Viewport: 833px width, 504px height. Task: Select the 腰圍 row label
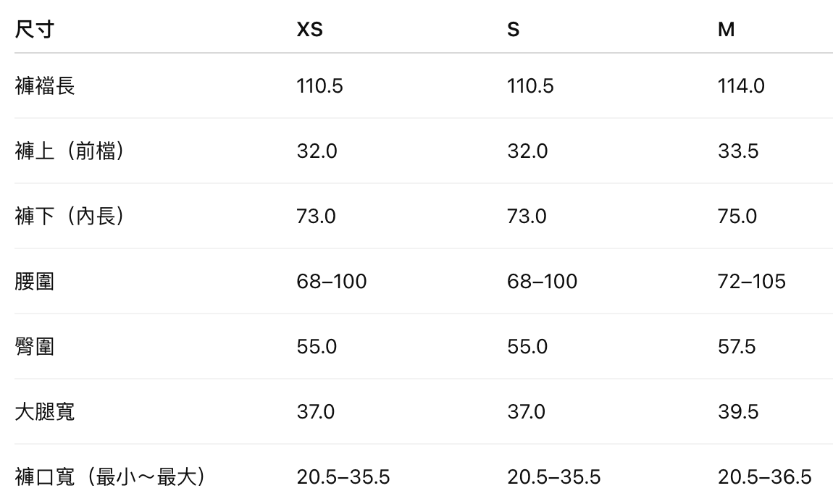click(34, 282)
